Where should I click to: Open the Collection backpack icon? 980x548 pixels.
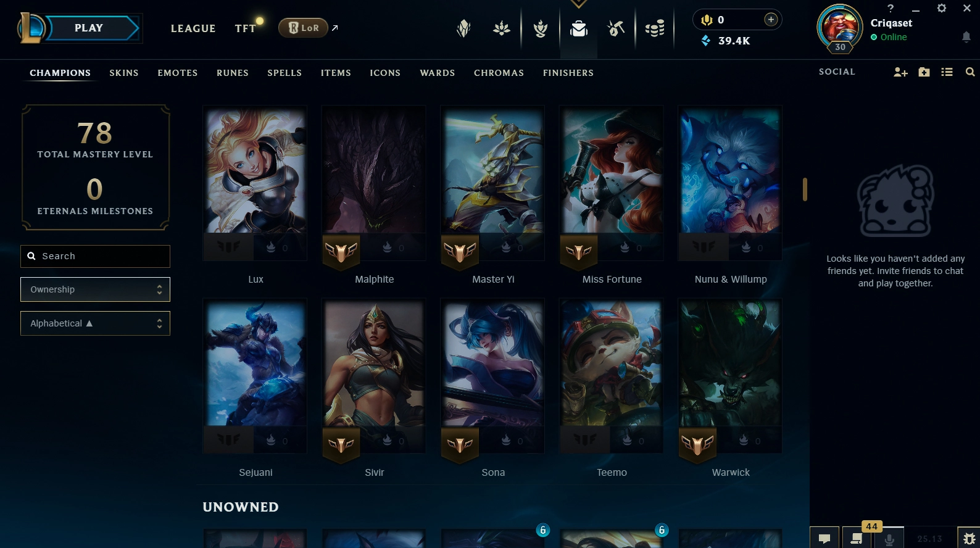coord(578,28)
